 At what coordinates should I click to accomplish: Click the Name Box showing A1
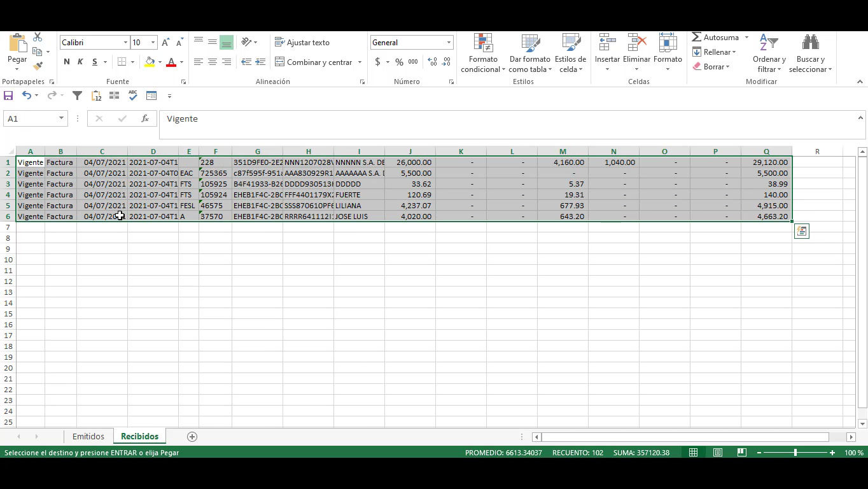(x=36, y=118)
